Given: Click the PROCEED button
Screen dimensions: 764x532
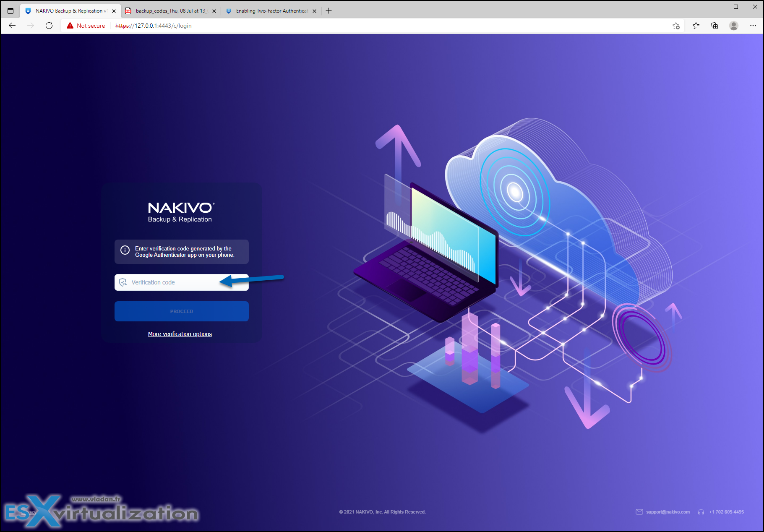Looking at the screenshot, I should point(182,311).
